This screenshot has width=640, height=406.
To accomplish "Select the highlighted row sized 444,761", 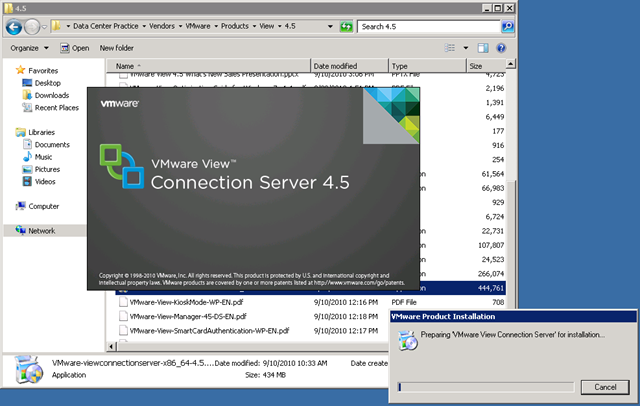I will pos(311,288).
